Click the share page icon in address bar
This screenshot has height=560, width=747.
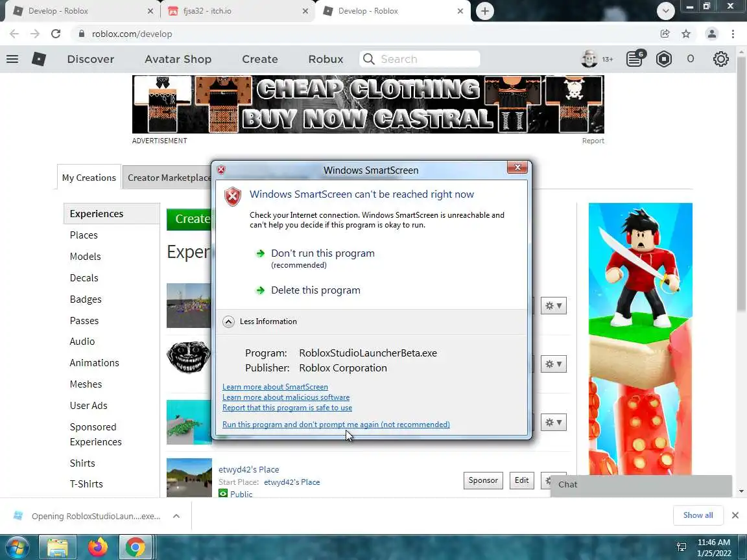[x=665, y=34]
